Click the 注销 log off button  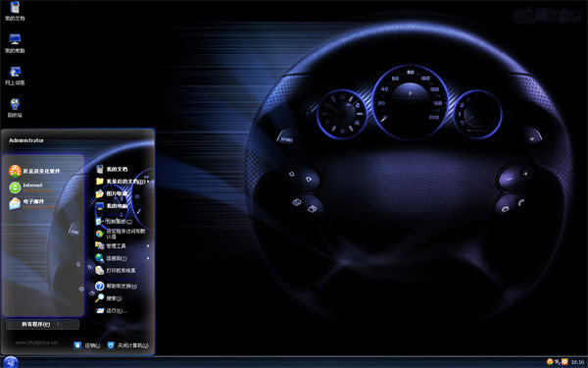click(x=87, y=345)
